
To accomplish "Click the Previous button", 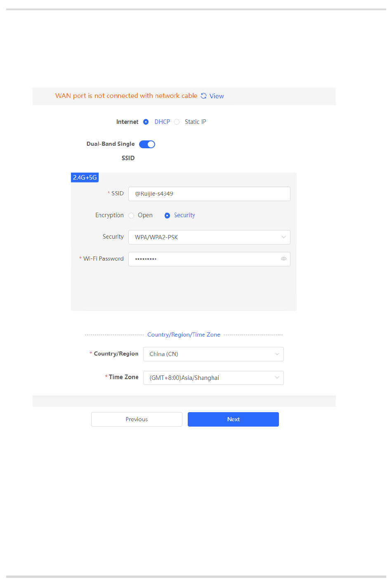I will 137,419.
